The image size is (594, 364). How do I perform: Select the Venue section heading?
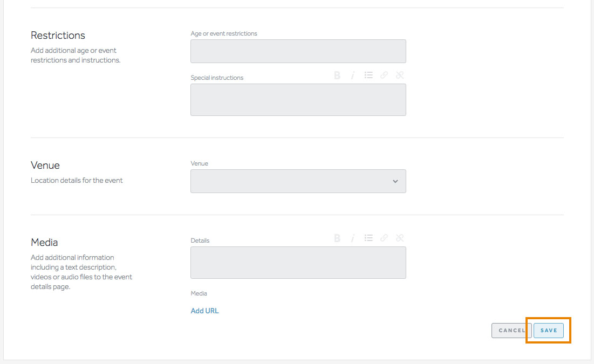click(x=45, y=165)
